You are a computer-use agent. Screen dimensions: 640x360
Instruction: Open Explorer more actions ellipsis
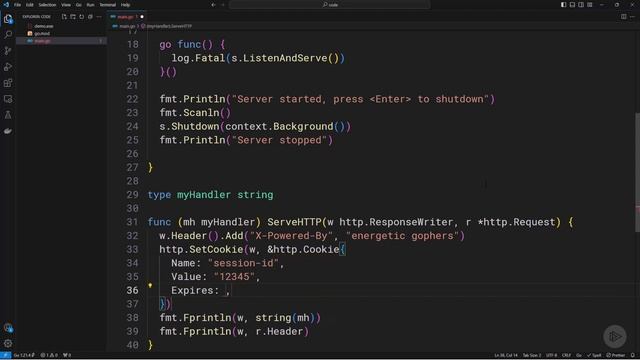(99, 17)
